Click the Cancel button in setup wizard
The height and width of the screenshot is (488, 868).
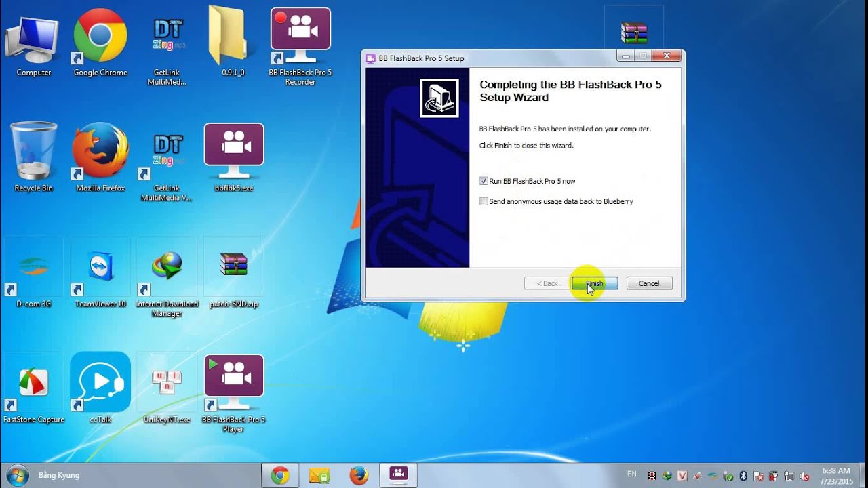click(649, 283)
